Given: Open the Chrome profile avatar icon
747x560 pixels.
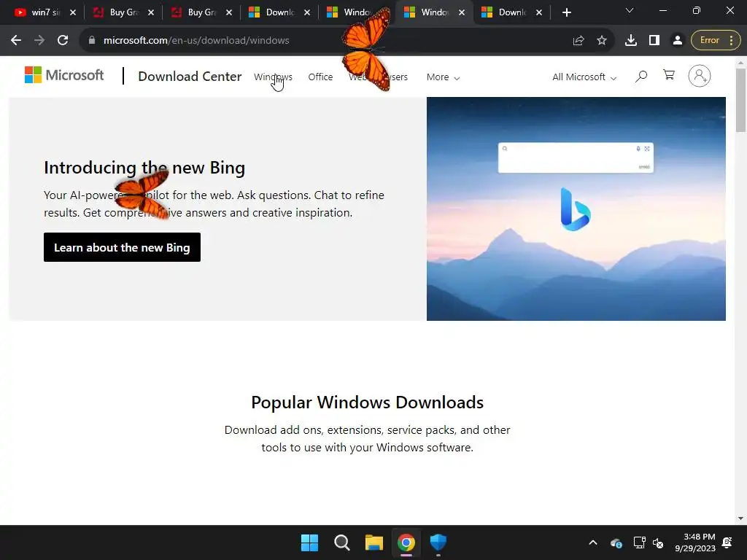Looking at the screenshot, I should (678, 41).
